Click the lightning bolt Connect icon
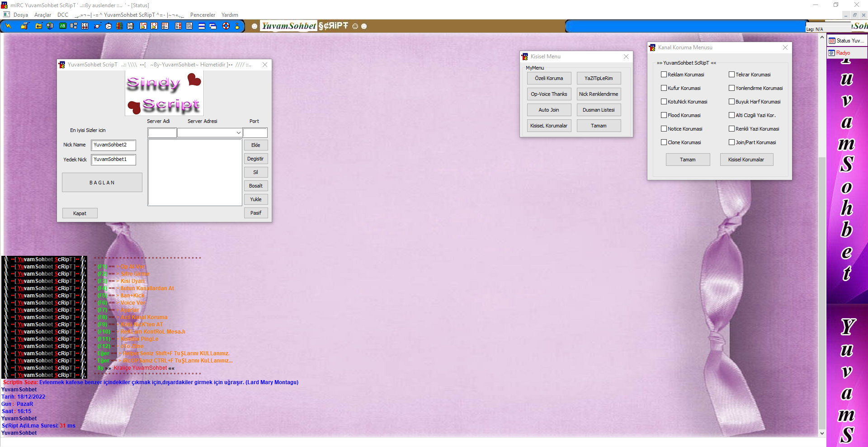868x447 pixels. tap(8, 26)
